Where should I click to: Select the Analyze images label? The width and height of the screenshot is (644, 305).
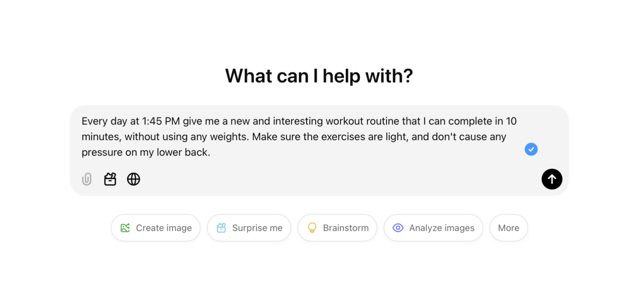(442, 228)
